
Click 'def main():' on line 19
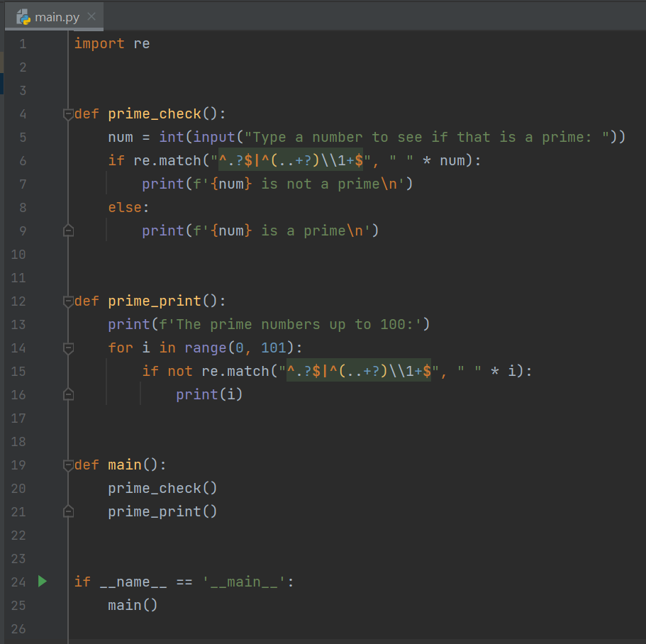pos(121,465)
